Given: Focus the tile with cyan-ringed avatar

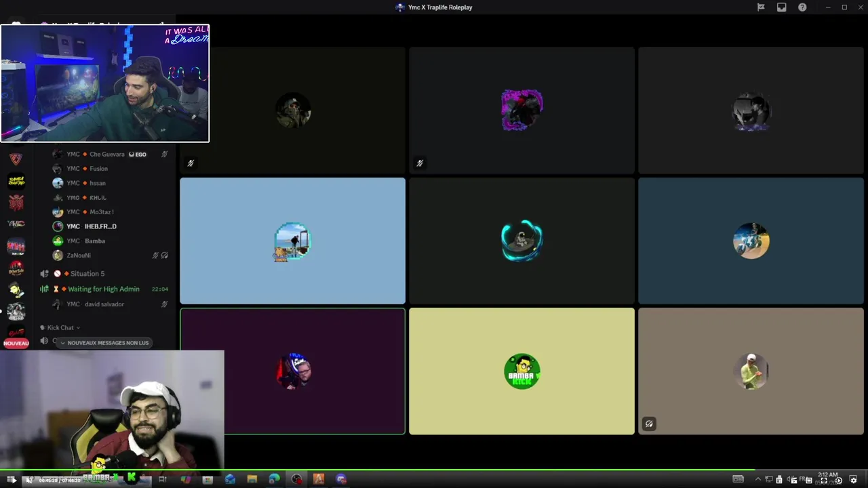Looking at the screenshot, I should (521, 241).
